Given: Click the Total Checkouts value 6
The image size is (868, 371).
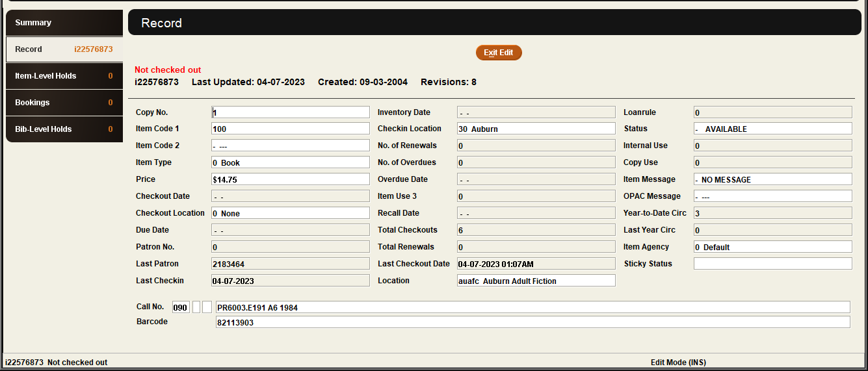Looking at the screenshot, I should click(x=536, y=230).
